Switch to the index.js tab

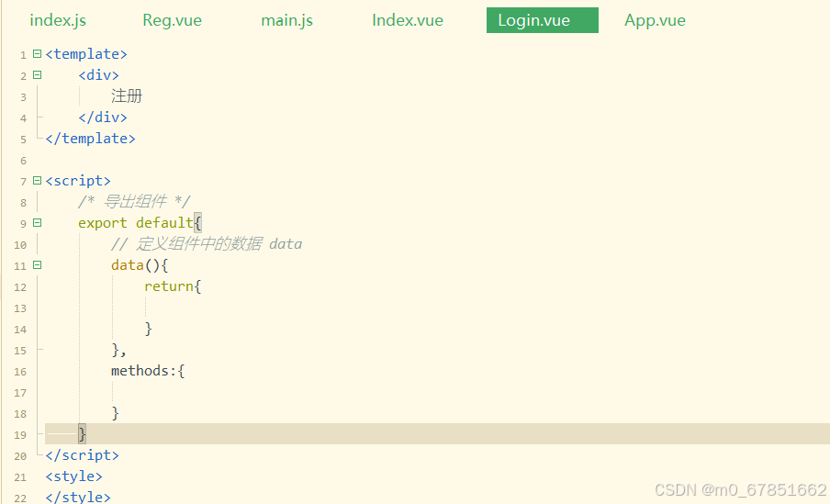tap(58, 20)
